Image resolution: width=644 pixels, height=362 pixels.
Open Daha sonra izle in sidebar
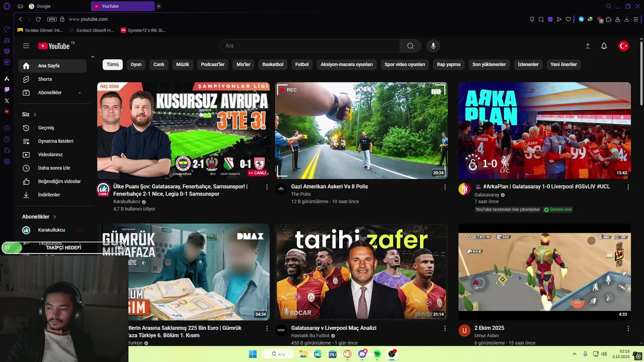pyautogui.click(x=52, y=168)
